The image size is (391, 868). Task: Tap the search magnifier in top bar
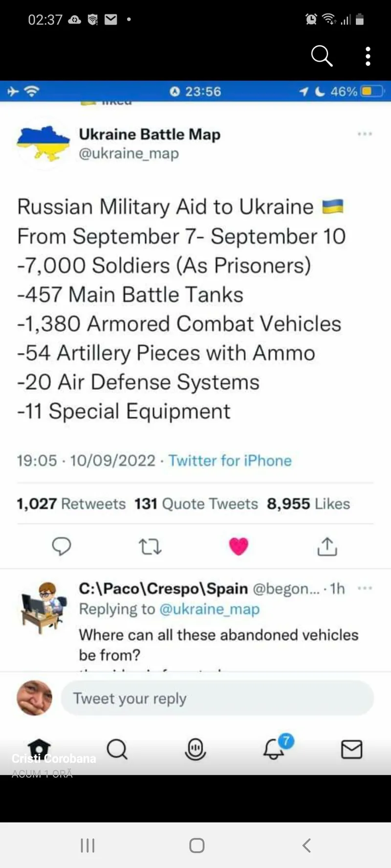[x=322, y=56]
